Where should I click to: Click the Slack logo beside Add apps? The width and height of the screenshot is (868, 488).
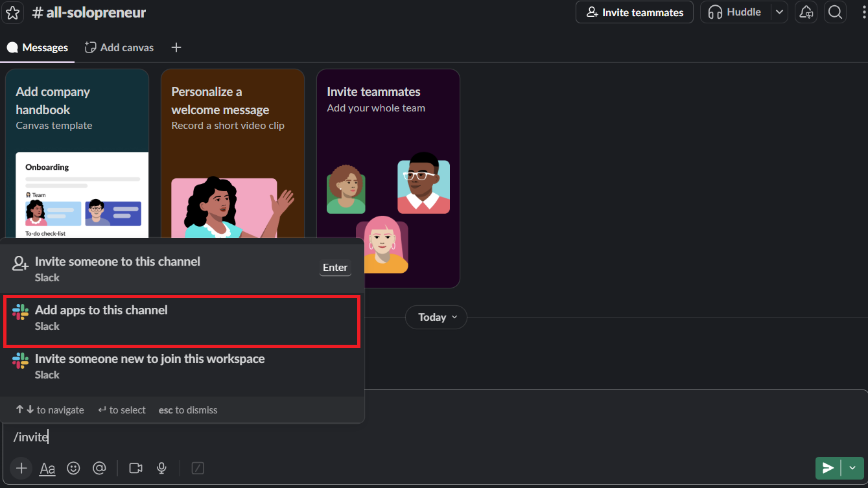(x=21, y=312)
